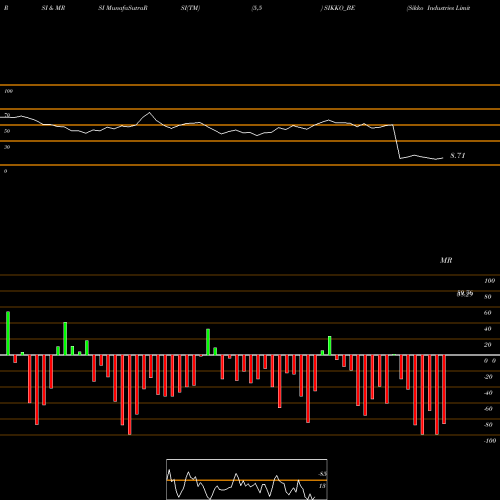The image size is (500, 500).
Task: Select the 'SI(TM)' header label
Action: pyautogui.click(x=190, y=8)
